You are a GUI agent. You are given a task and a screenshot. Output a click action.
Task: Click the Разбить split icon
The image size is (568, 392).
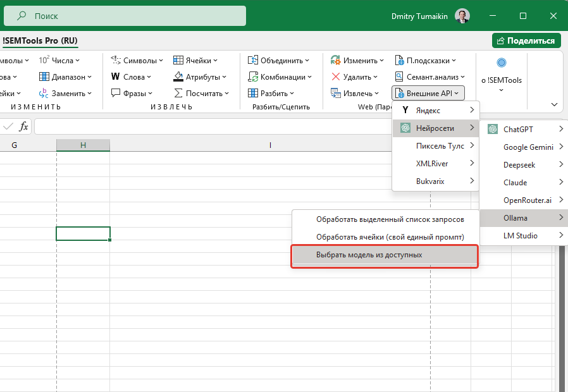pos(253,93)
